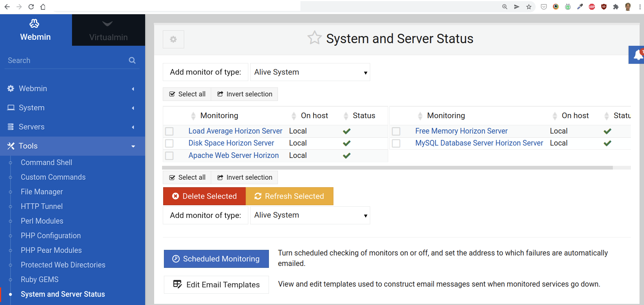
Task: Star the System and Server Status page
Action: [314, 38]
